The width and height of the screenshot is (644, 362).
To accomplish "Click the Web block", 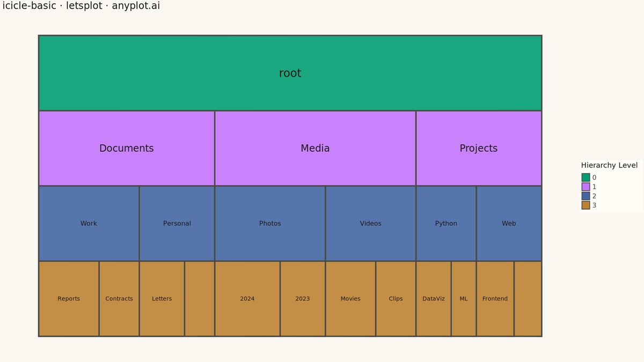I will tap(509, 223).
